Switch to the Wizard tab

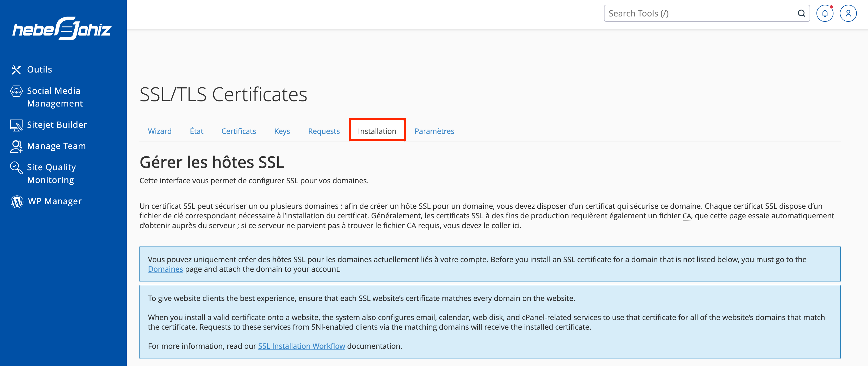pos(160,131)
